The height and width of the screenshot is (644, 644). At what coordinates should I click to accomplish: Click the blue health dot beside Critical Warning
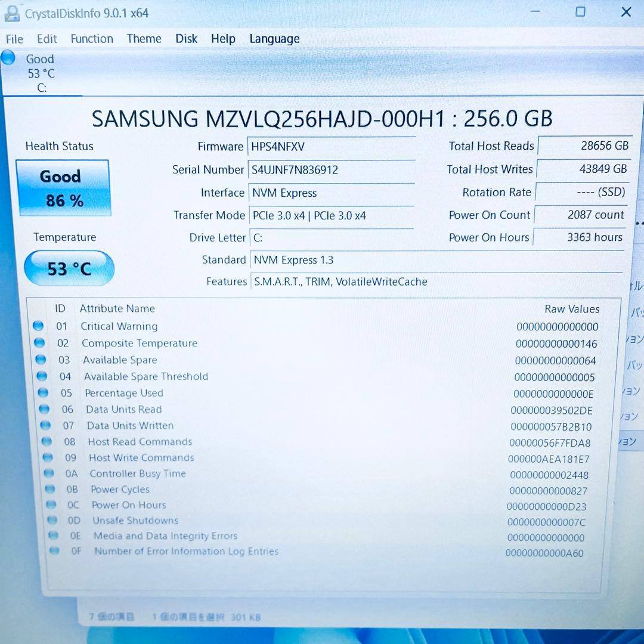(x=38, y=326)
